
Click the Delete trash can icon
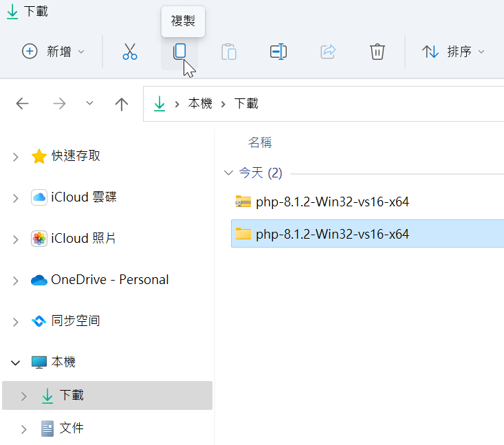[x=377, y=52]
